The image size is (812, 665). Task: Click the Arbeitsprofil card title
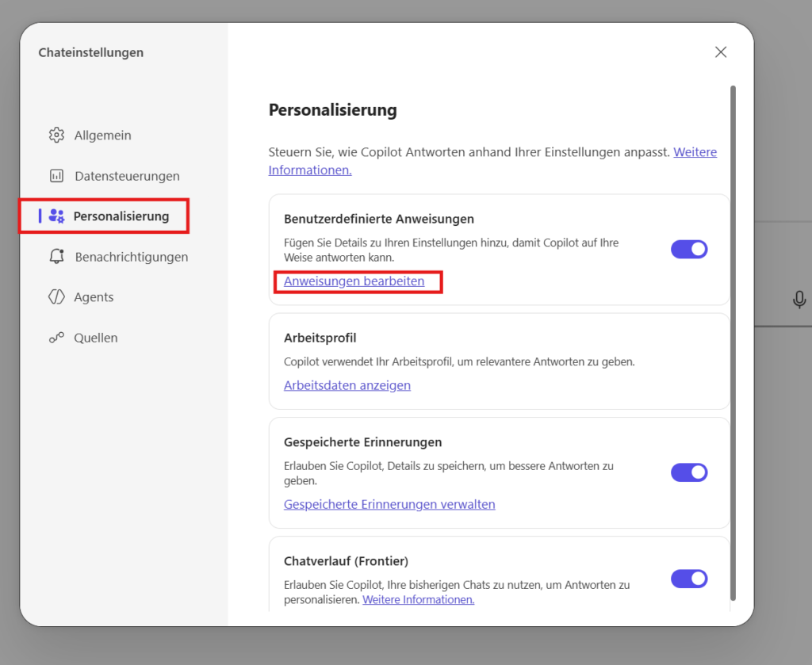pos(320,338)
